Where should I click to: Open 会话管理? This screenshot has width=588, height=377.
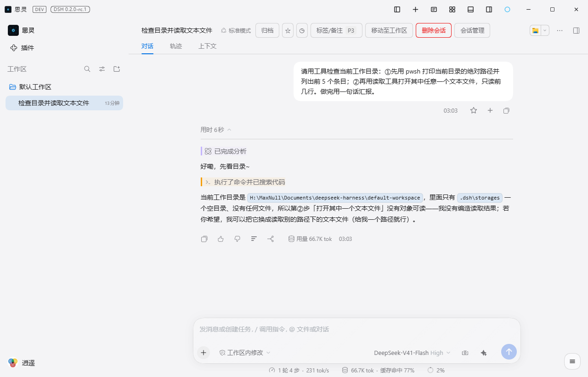point(472,30)
